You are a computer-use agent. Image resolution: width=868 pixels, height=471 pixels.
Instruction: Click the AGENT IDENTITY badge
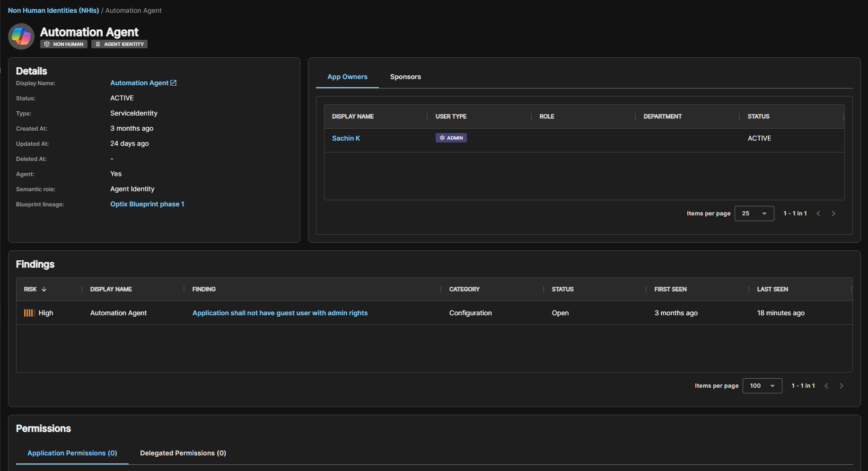click(120, 44)
